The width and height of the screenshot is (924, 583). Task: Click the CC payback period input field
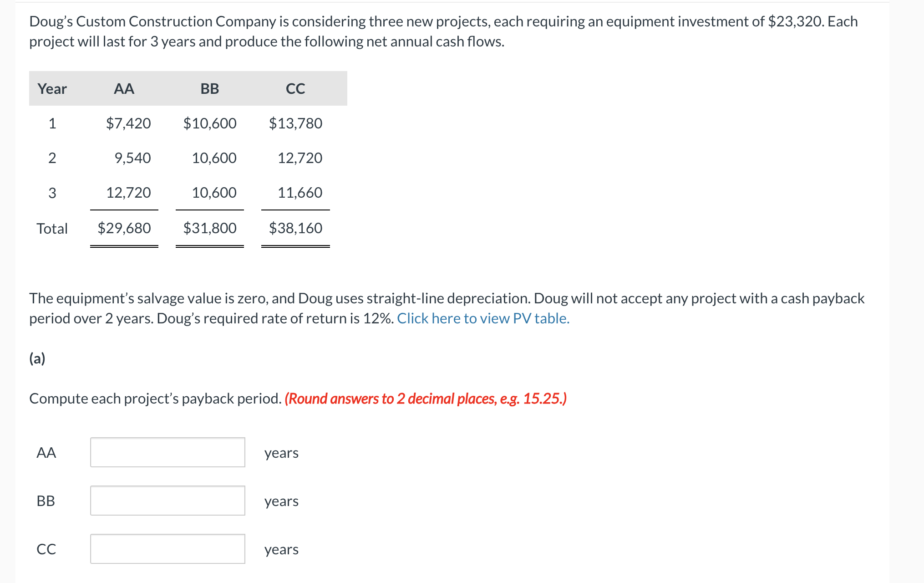point(168,549)
